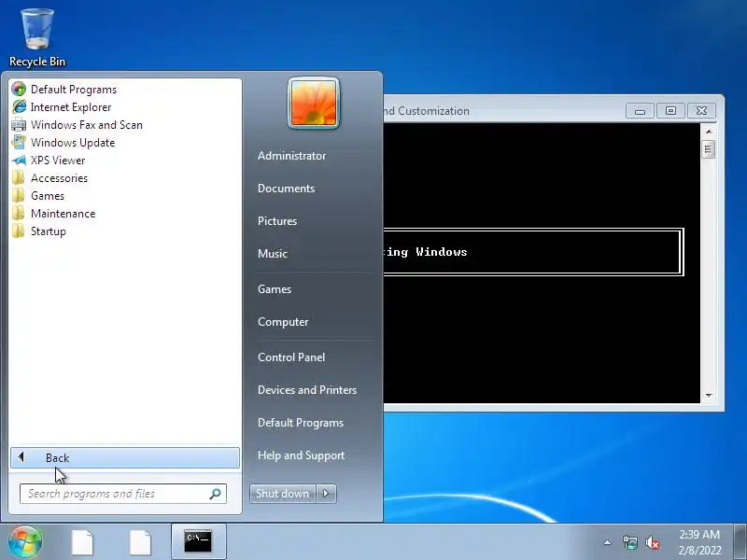The height and width of the screenshot is (560, 747).
Task: Click the Maintenance folder icon
Action: pos(19,214)
